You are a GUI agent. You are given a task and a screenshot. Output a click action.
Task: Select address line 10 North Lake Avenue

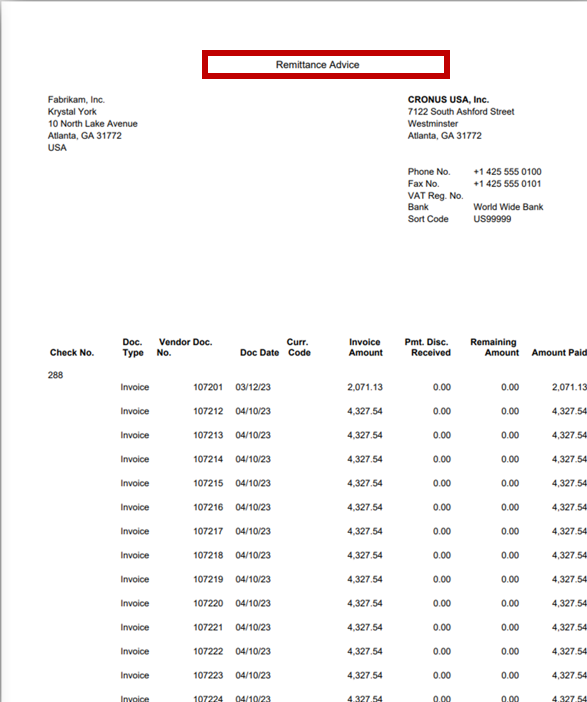pyautogui.click(x=93, y=124)
